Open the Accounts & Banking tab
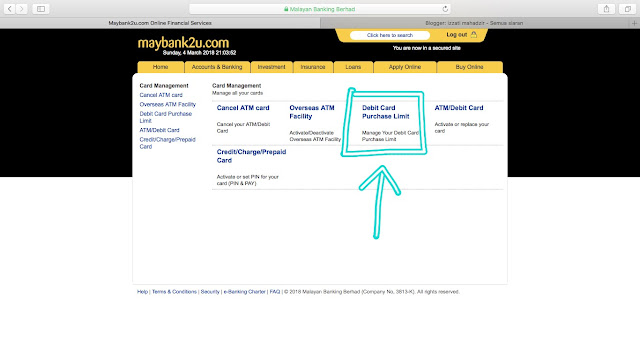The height and width of the screenshot is (360, 640). (x=217, y=67)
